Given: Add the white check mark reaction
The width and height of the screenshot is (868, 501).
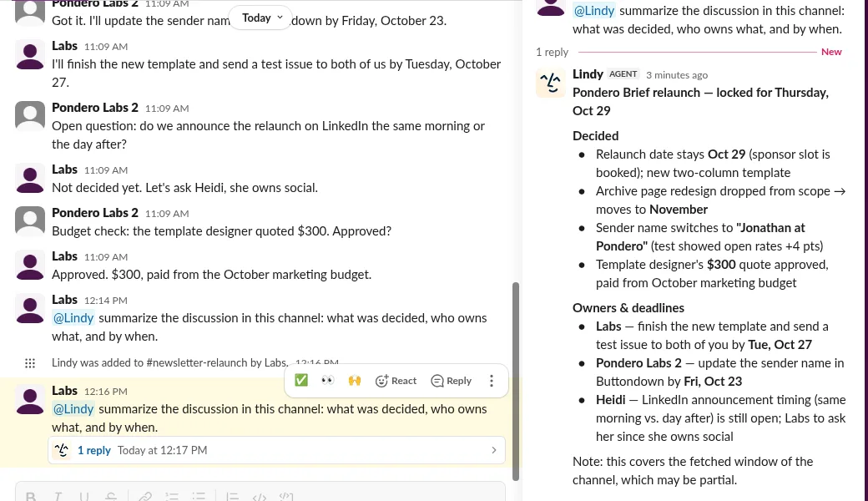Looking at the screenshot, I should (301, 380).
